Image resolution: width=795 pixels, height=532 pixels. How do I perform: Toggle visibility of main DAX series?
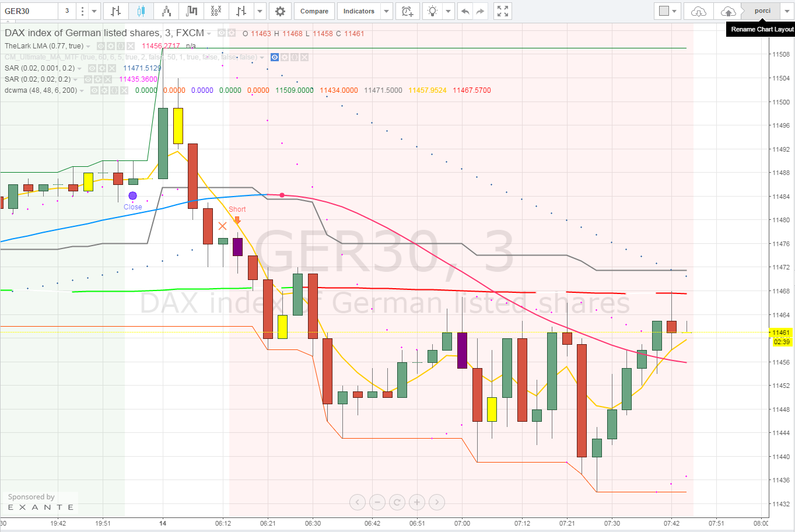point(222,33)
